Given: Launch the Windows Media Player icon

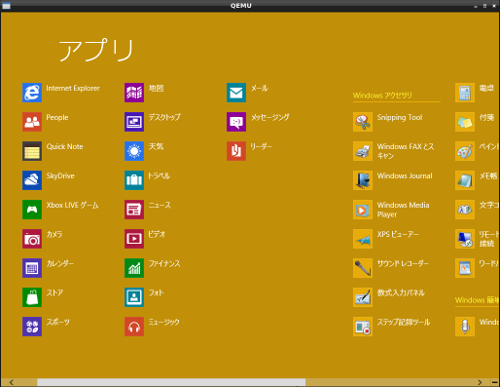Looking at the screenshot, I should (x=363, y=209).
